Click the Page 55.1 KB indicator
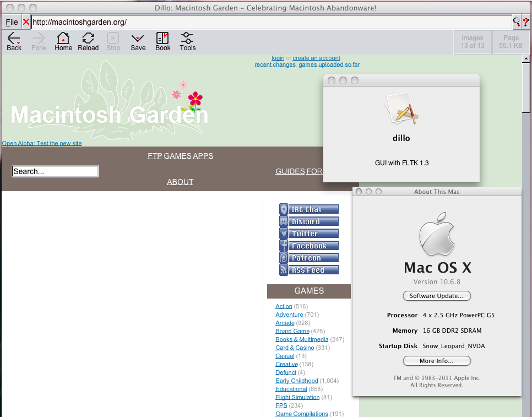This screenshot has width=532, height=417. 511,42
